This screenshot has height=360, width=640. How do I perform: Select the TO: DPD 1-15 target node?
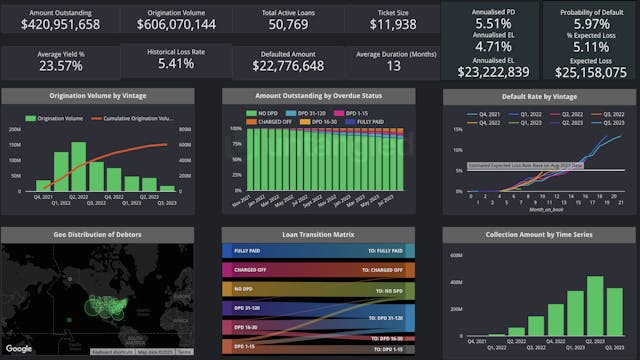[x=410, y=349]
